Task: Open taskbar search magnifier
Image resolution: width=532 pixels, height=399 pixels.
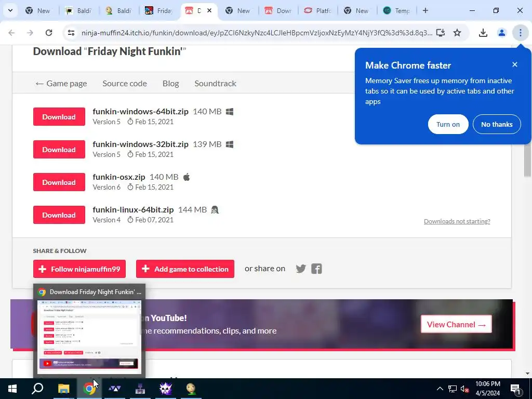Action: 37,389
